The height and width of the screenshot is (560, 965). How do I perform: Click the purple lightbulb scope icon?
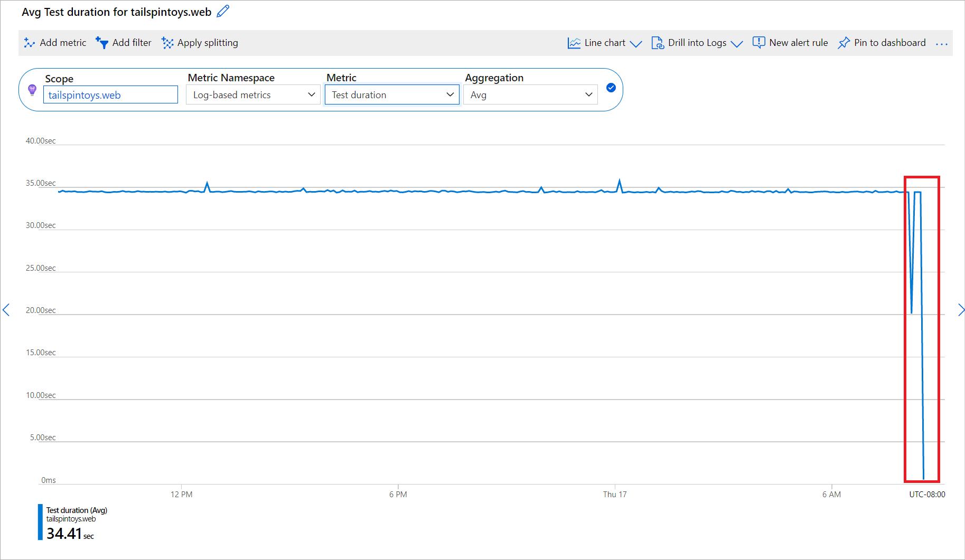coord(32,90)
